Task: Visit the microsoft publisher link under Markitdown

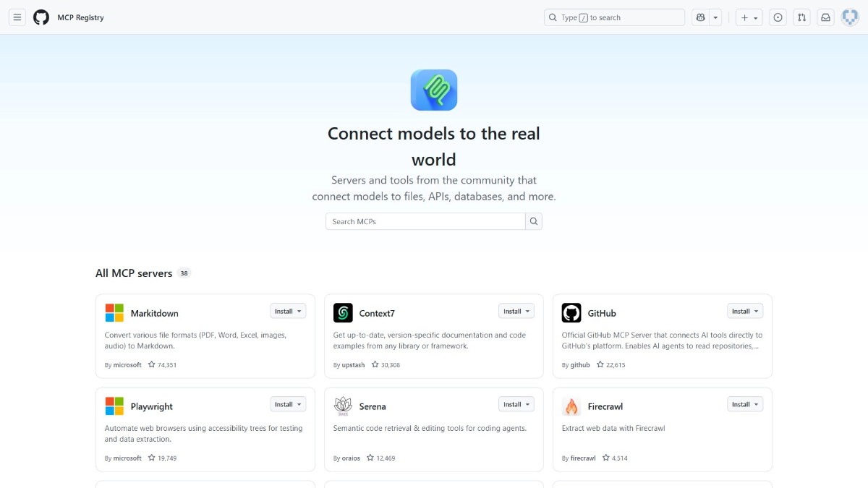Action: (x=128, y=365)
